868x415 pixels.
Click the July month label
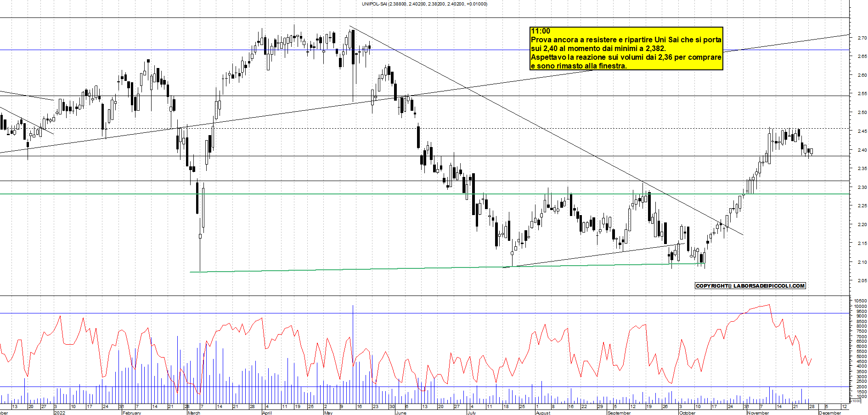pos(472,413)
